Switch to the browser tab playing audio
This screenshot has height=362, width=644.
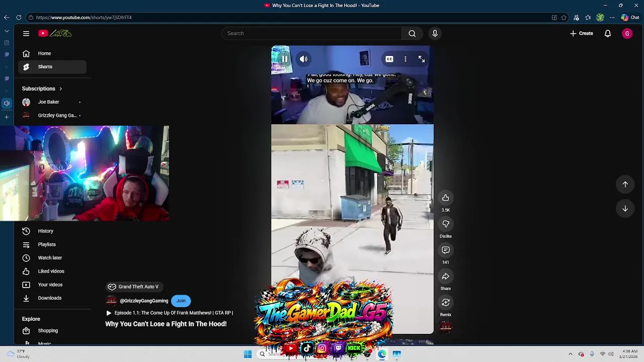(7, 103)
